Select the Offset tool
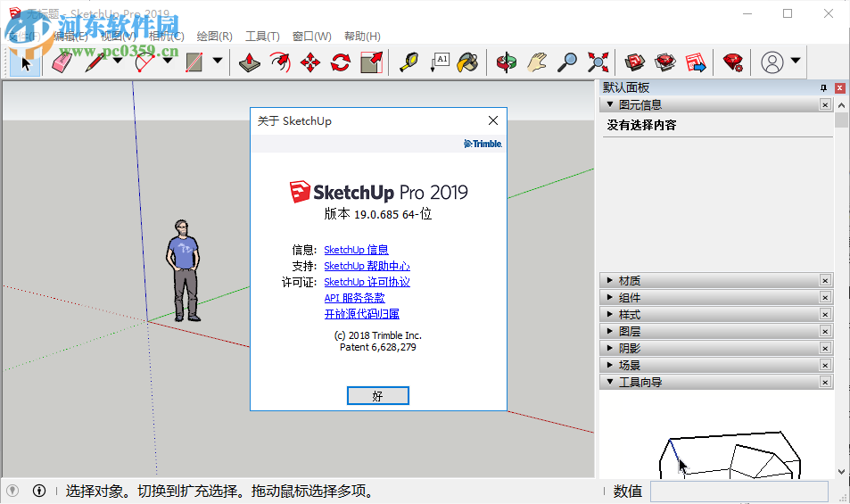This screenshot has height=504, width=850. tap(280, 62)
